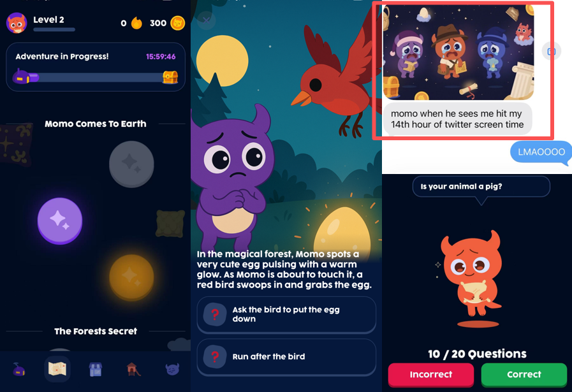Tap the treasure chest on progress bar
572x392 pixels.
pos(170,77)
